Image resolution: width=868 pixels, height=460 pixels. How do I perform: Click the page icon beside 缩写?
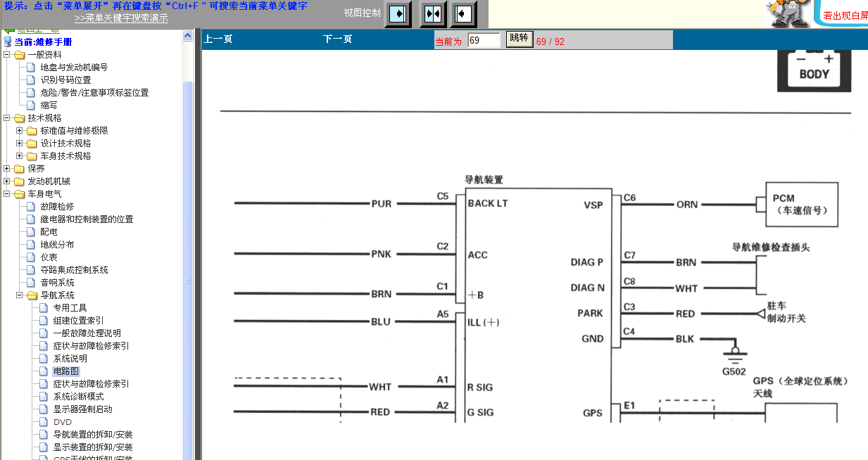31,106
